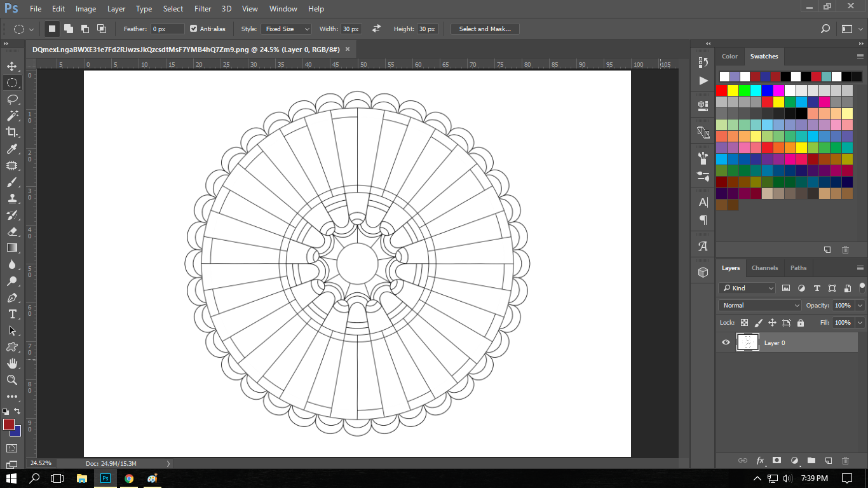Select Intersect with selection mode
The height and width of the screenshot is (488, 868).
tap(101, 29)
